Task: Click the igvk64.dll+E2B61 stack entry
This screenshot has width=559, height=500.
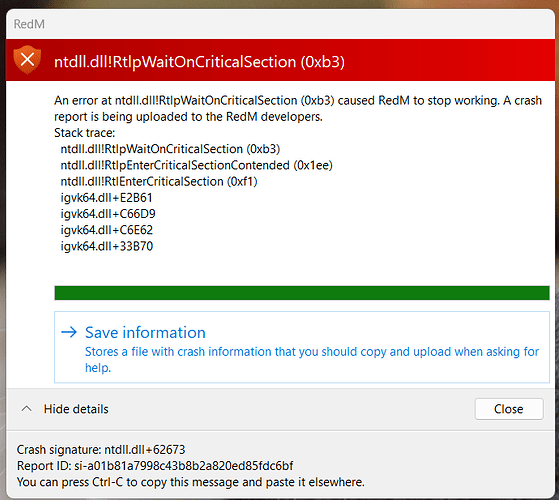Action: [106, 197]
